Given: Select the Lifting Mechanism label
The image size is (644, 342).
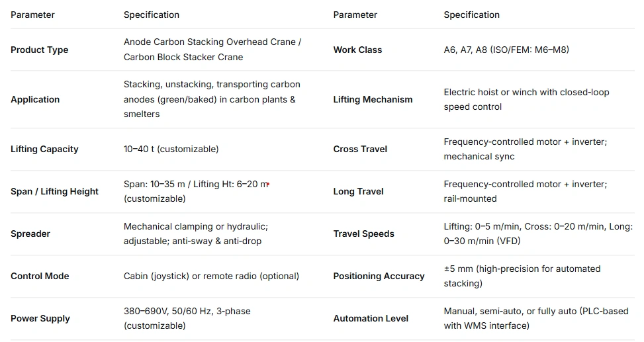Looking at the screenshot, I should (373, 99).
